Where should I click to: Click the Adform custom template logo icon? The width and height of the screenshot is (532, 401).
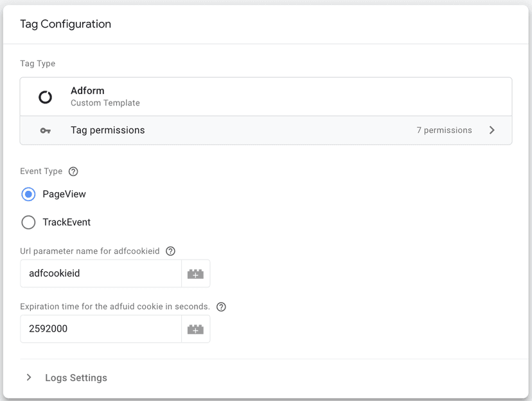44,96
